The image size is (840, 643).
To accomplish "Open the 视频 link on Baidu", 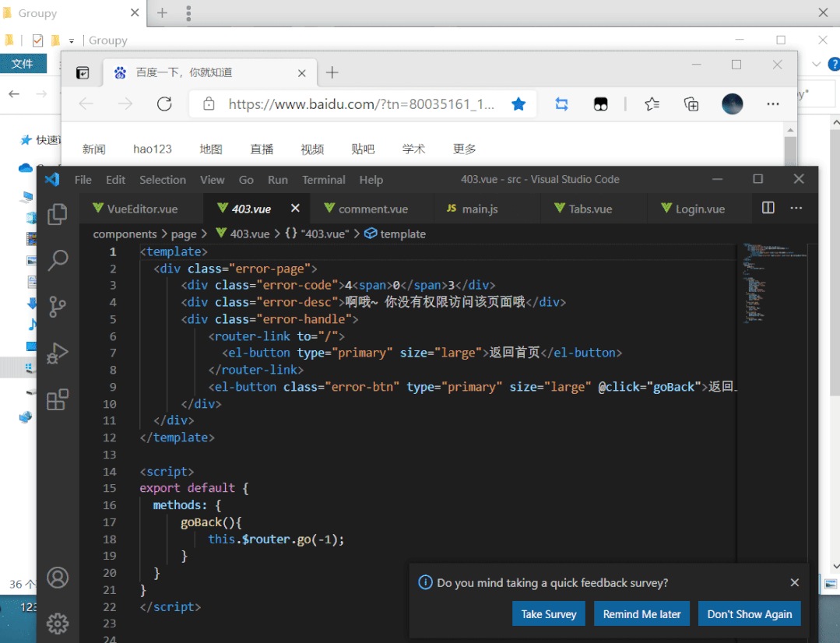I will tap(312, 149).
